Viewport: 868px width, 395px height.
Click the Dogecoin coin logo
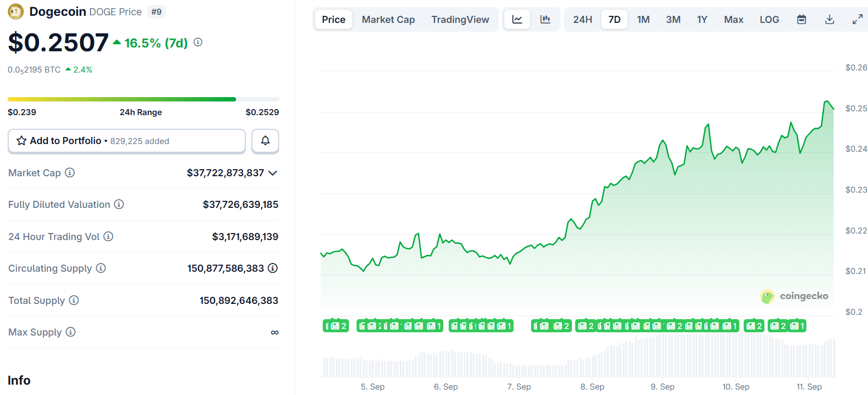coord(16,11)
